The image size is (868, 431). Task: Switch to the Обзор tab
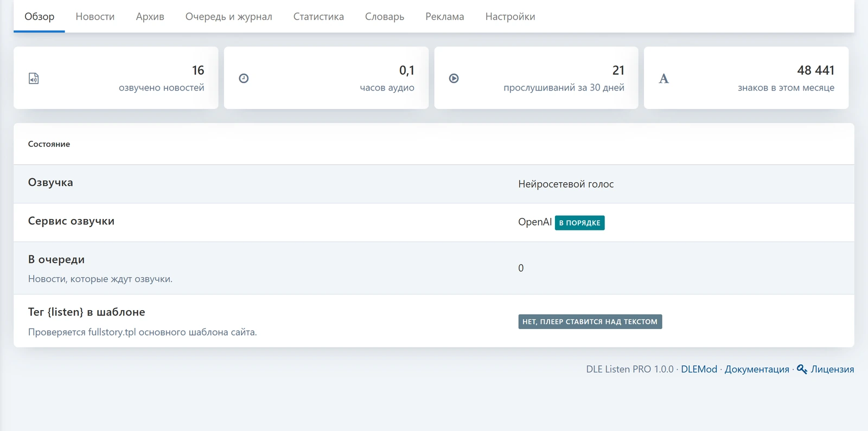click(39, 17)
